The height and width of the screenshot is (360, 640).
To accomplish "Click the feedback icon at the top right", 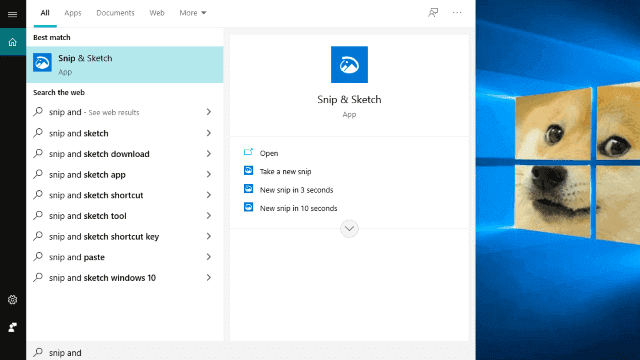I will pos(433,13).
